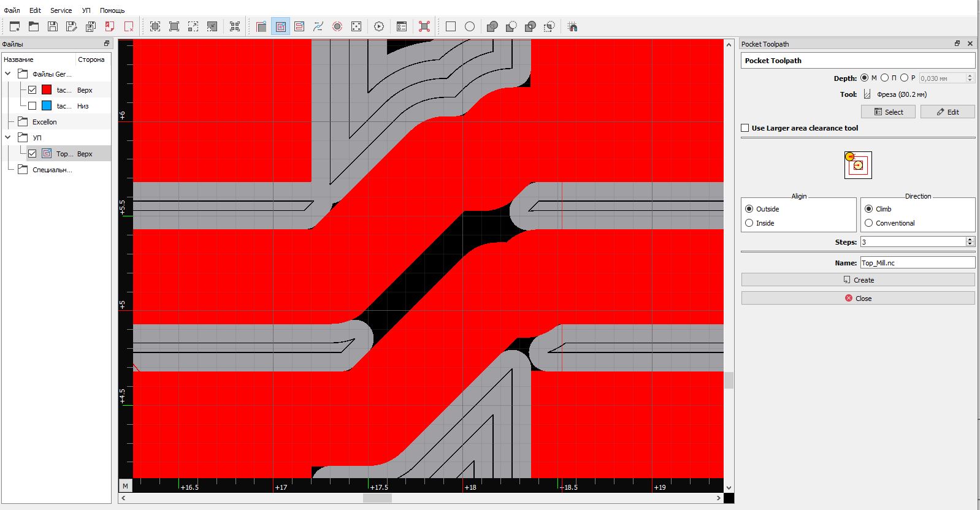The width and height of the screenshot is (980, 510).
Task: Toggle the snap-to-grid magnet icon
Action: coord(572,26)
